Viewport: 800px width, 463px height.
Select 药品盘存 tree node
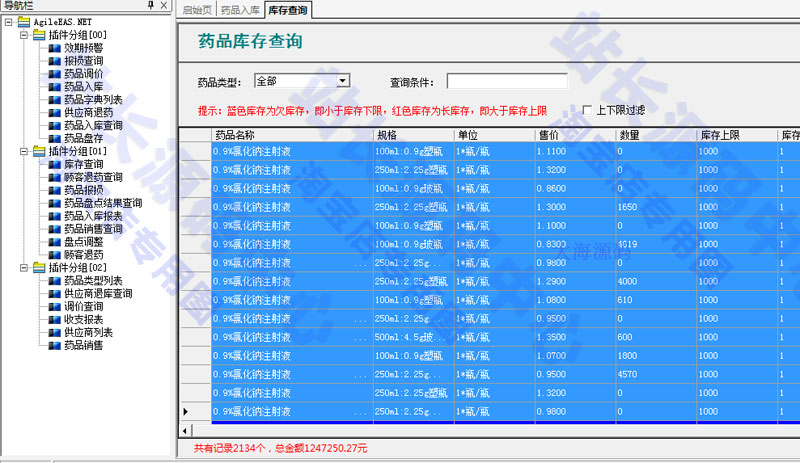tap(83, 138)
